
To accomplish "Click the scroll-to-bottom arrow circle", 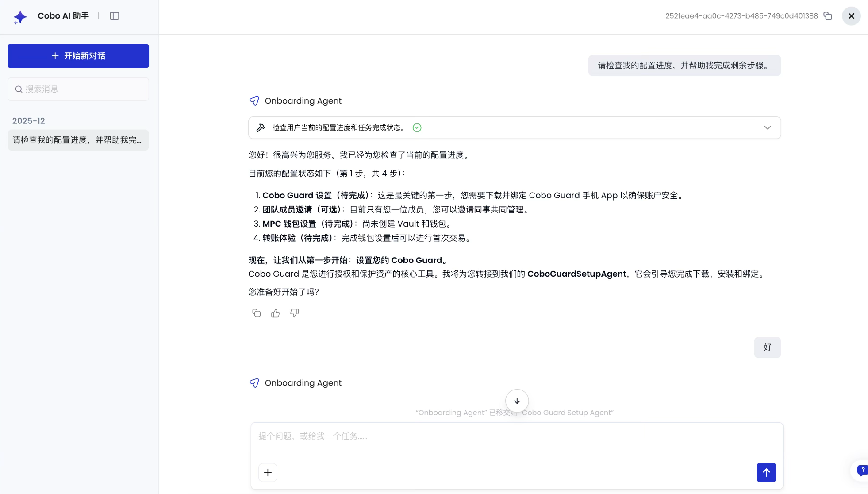I will point(517,401).
